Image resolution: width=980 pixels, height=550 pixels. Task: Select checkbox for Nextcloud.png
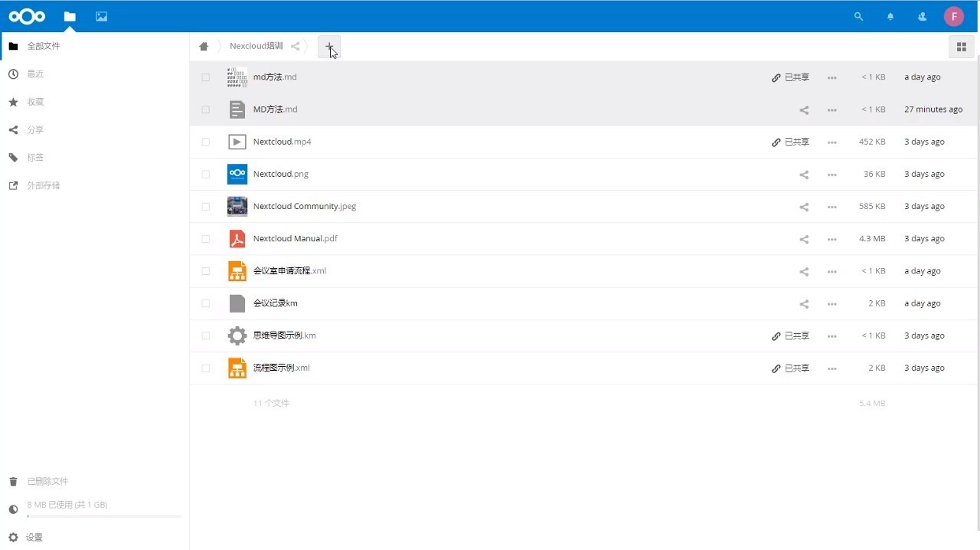point(205,175)
